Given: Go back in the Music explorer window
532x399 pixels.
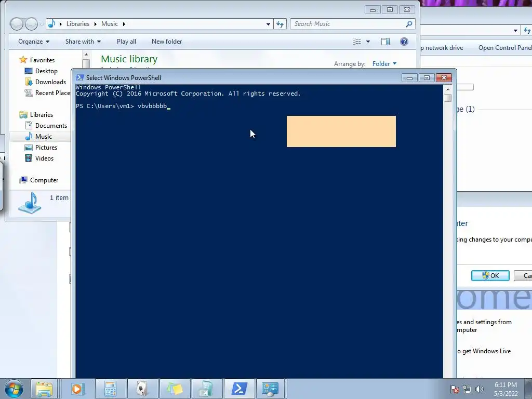Looking at the screenshot, I should click(x=16, y=24).
